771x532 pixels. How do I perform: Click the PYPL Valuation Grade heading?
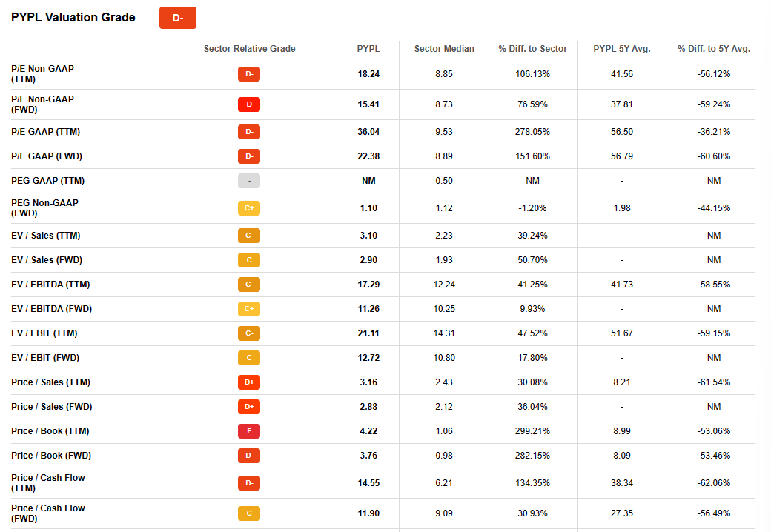pyautogui.click(x=73, y=18)
